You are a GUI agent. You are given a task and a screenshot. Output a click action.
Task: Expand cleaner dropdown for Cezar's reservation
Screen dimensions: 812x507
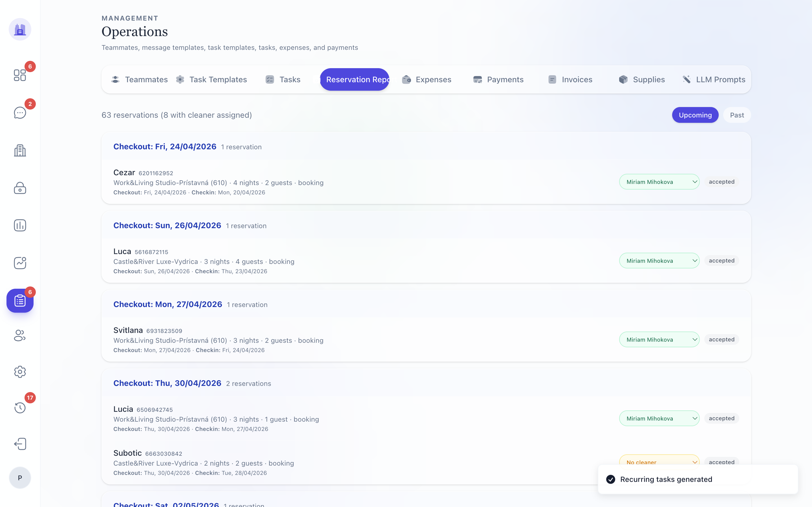659,182
